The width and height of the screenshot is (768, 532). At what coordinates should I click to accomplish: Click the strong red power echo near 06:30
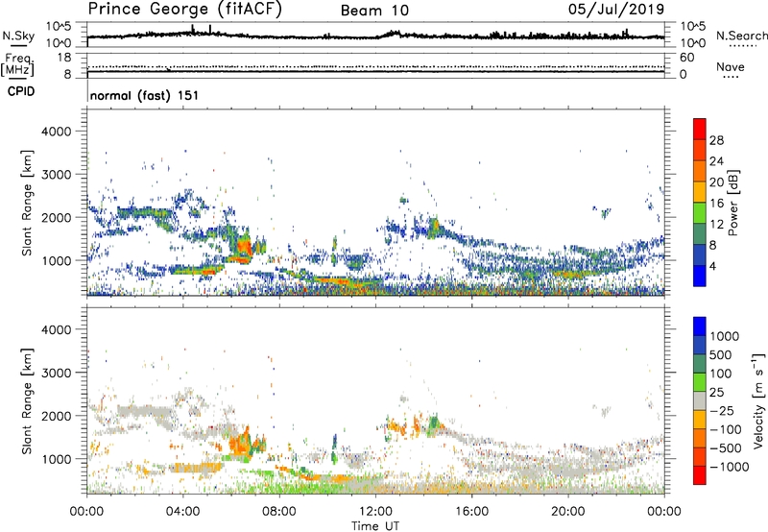pos(244,245)
